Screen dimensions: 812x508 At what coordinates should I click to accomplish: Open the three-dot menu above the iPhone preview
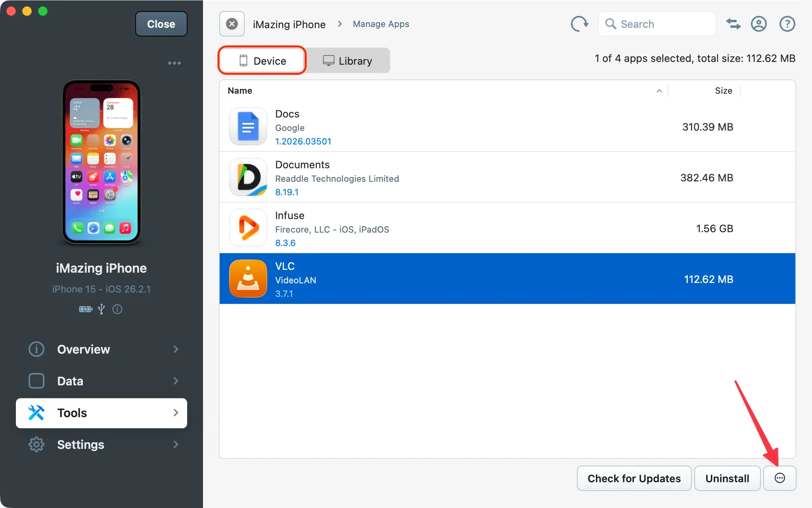174,63
